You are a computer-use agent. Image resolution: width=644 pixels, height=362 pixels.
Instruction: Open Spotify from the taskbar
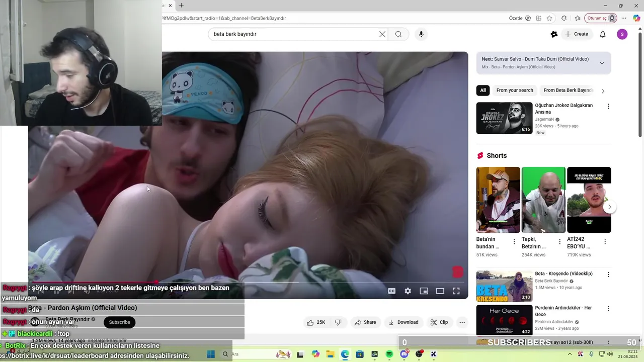pyautogui.click(x=389, y=354)
